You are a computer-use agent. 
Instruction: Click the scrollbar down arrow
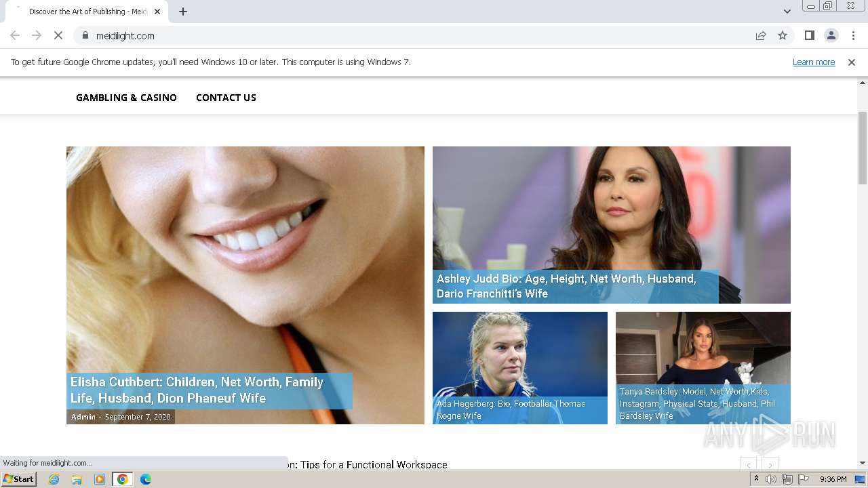click(x=863, y=463)
